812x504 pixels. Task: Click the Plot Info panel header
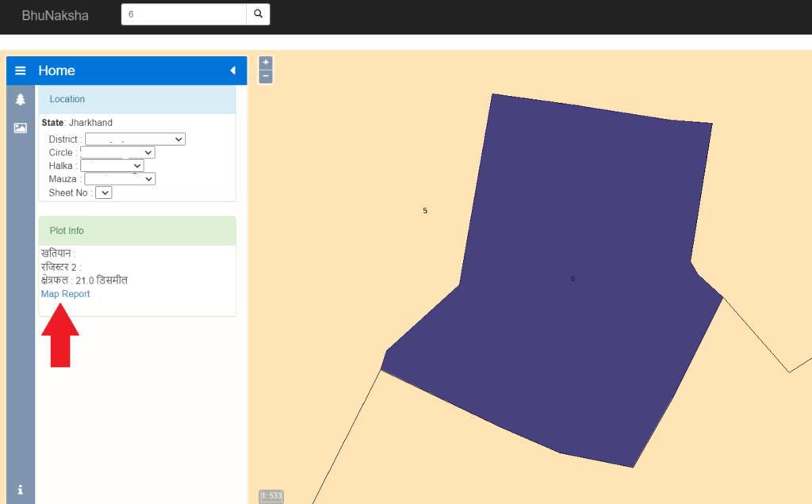tap(137, 231)
